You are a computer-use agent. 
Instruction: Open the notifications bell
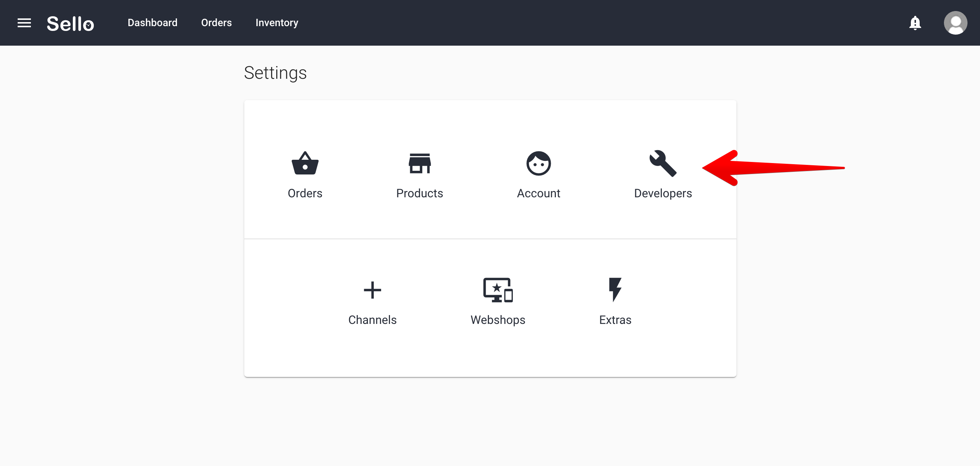tap(915, 23)
